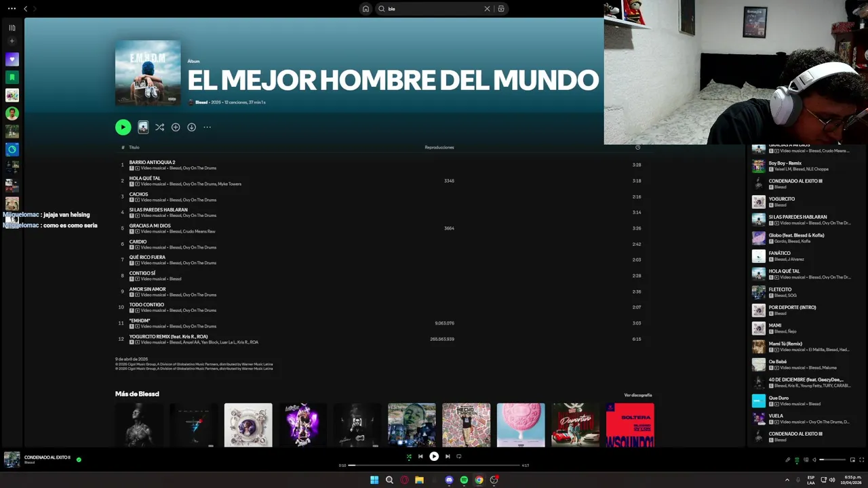This screenshot has height=488, width=868.
Task: Open Google Chrome from taskbar
Action: [x=479, y=480]
